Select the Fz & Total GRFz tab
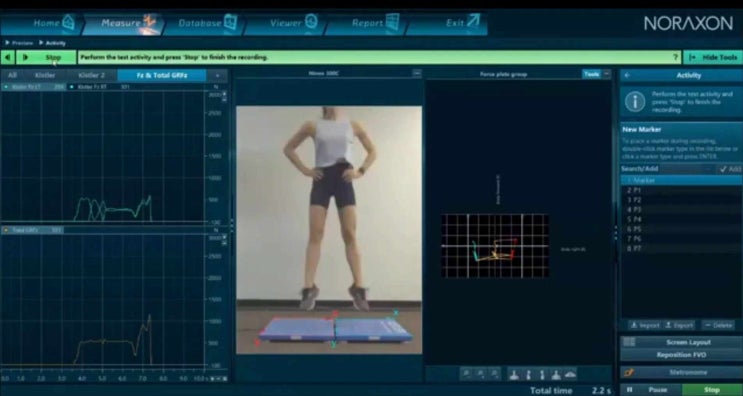Image resolution: width=743 pixels, height=396 pixels. (162, 75)
